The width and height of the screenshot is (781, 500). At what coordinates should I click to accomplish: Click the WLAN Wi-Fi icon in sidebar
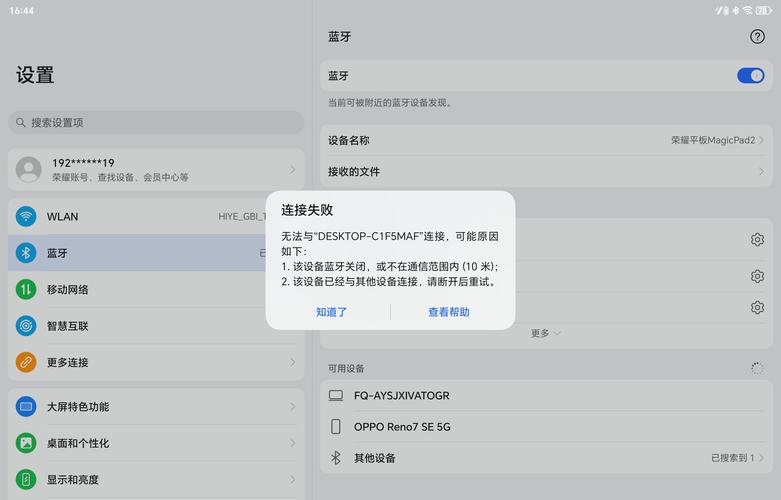[x=26, y=217]
